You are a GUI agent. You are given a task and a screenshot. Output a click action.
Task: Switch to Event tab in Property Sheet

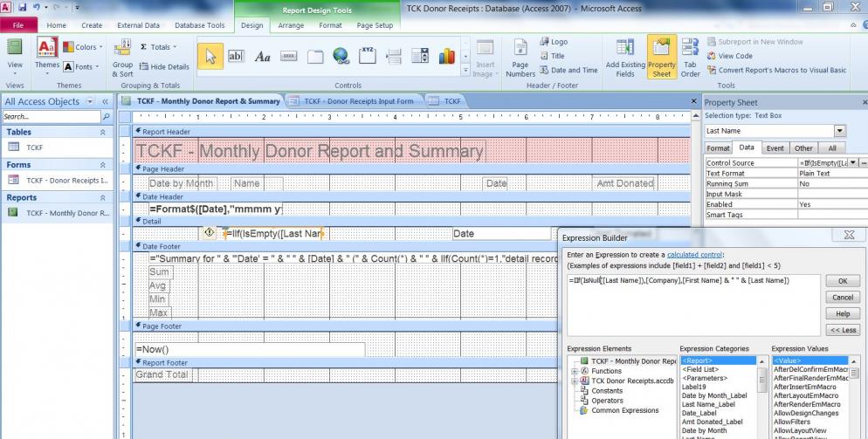(775, 147)
